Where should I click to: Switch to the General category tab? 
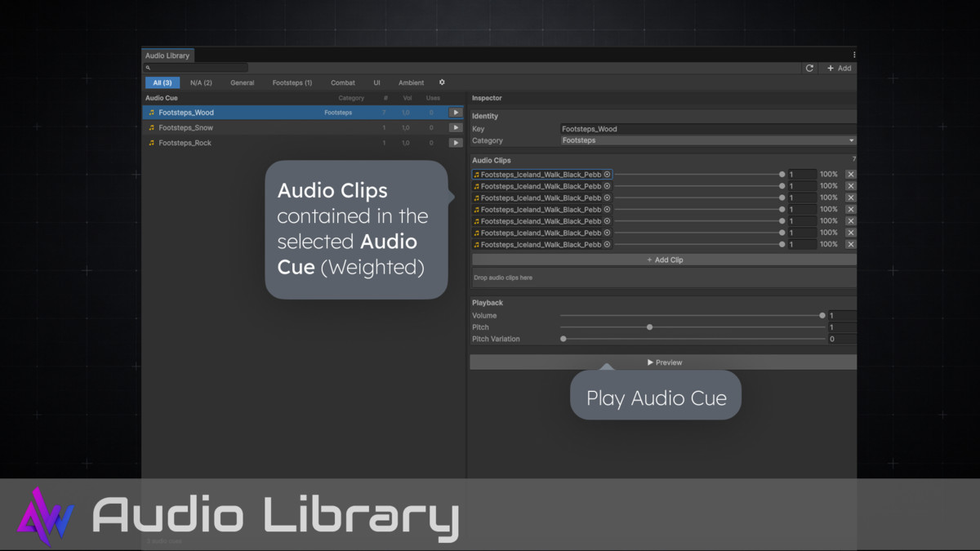pyautogui.click(x=242, y=82)
